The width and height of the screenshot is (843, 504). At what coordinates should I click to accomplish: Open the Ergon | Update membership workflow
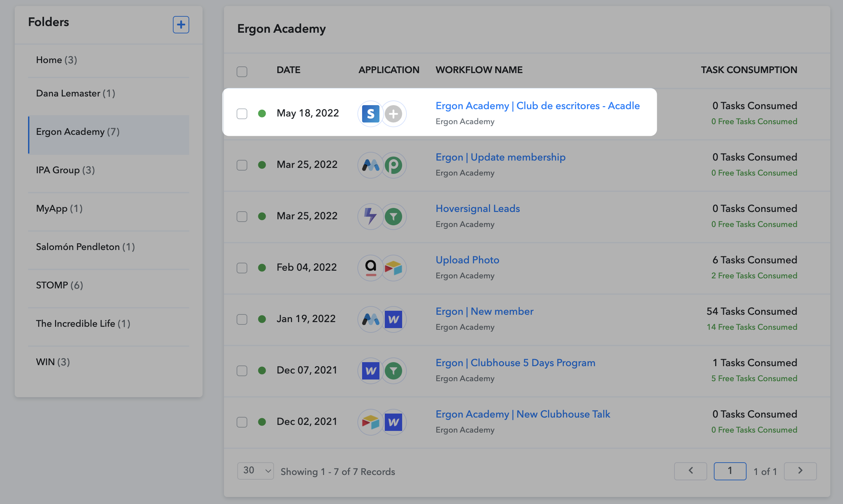click(501, 157)
